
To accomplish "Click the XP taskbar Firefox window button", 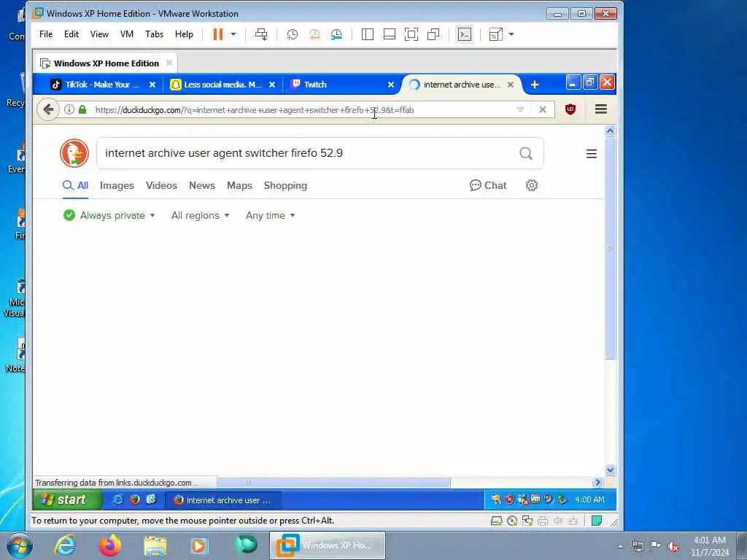I will [x=223, y=500].
